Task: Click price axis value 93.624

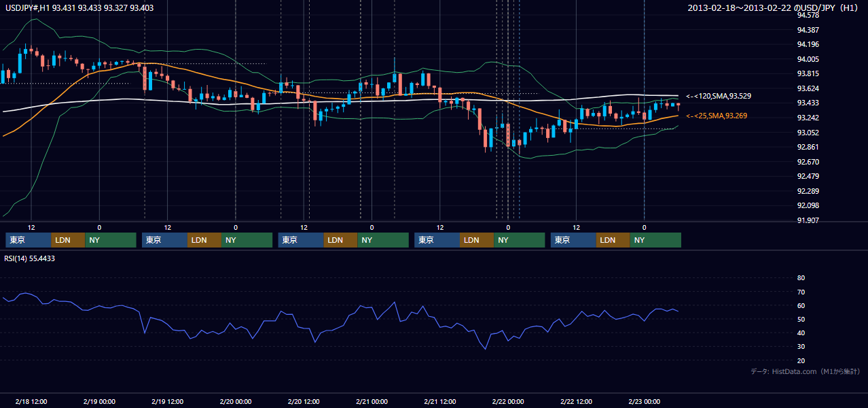Action: pos(808,88)
